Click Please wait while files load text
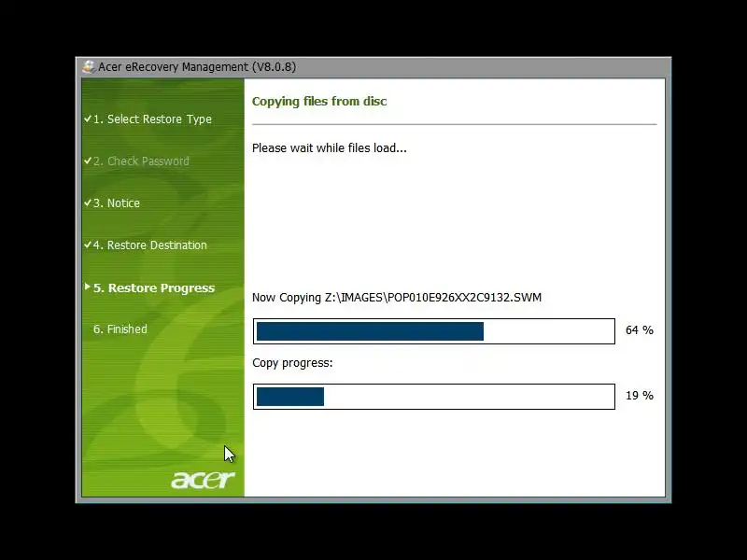The image size is (747, 560). tap(330, 148)
